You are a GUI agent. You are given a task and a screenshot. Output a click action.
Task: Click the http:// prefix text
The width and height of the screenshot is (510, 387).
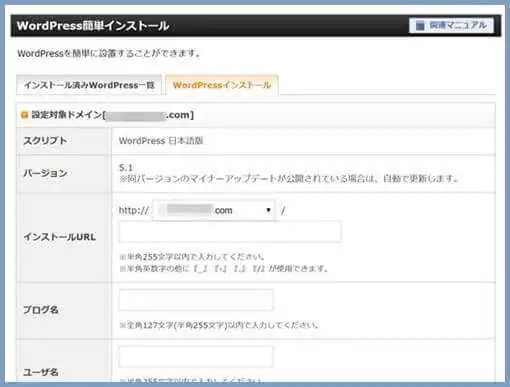pyautogui.click(x=134, y=210)
